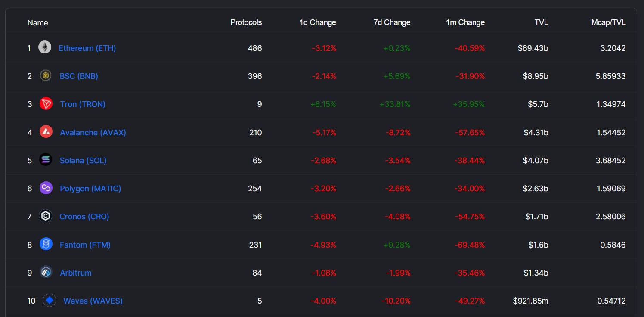Viewport: 644px width, 317px height.
Task: Select Avalanche protocols count 210
Action: pos(255,133)
